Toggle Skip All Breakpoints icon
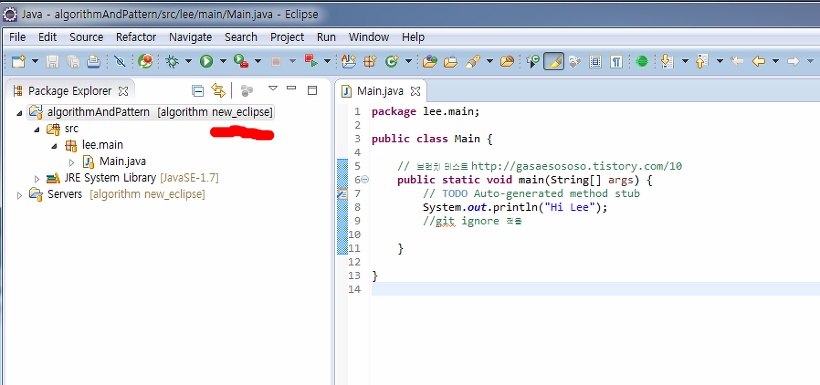820x385 pixels. pyautogui.click(x=120, y=62)
